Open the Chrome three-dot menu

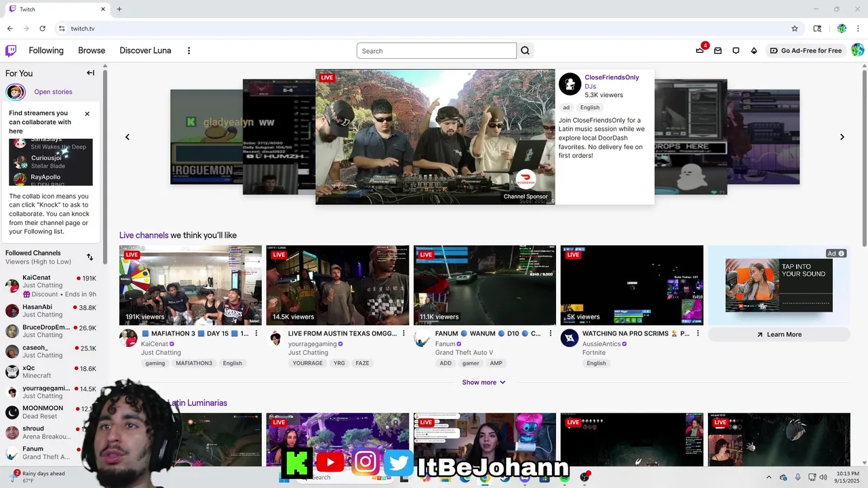point(858,28)
